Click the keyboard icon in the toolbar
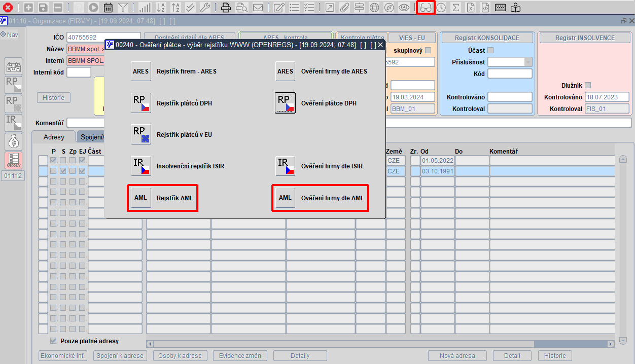This screenshot has height=364, width=635. coord(501,8)
